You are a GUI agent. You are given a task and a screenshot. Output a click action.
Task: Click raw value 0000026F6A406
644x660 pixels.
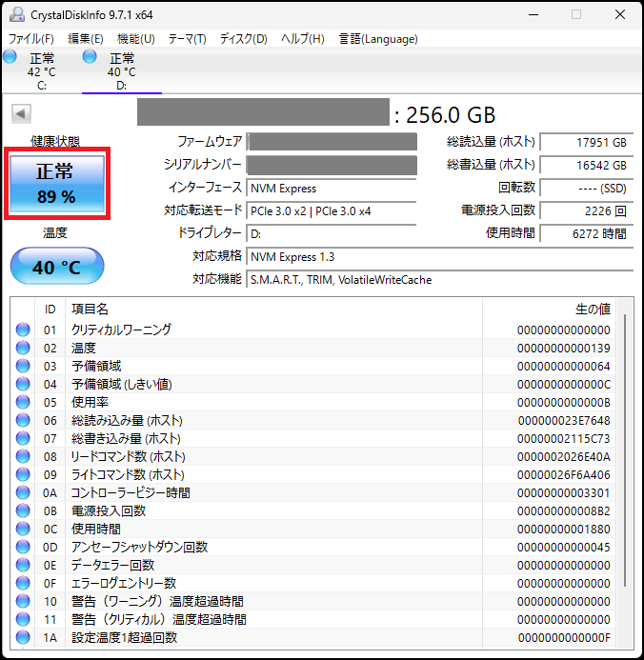564,475
